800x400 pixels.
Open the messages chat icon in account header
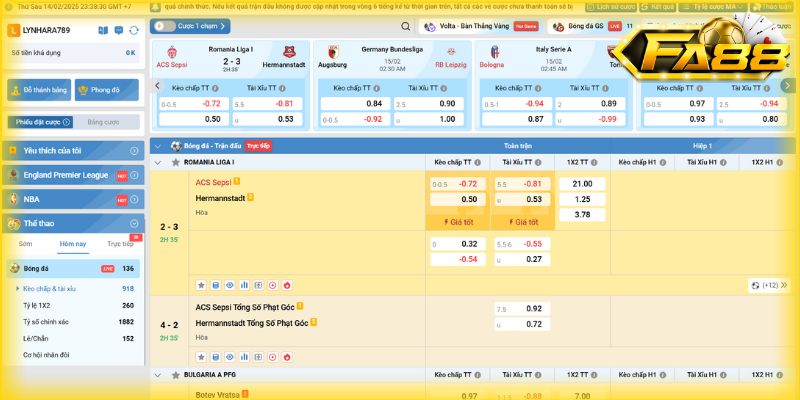[x=117, y=31]
